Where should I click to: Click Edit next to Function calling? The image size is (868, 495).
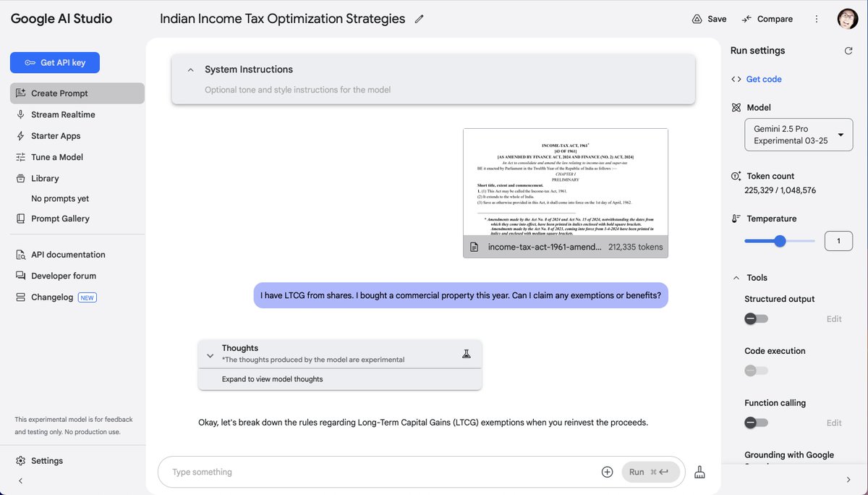click(834, 423)
